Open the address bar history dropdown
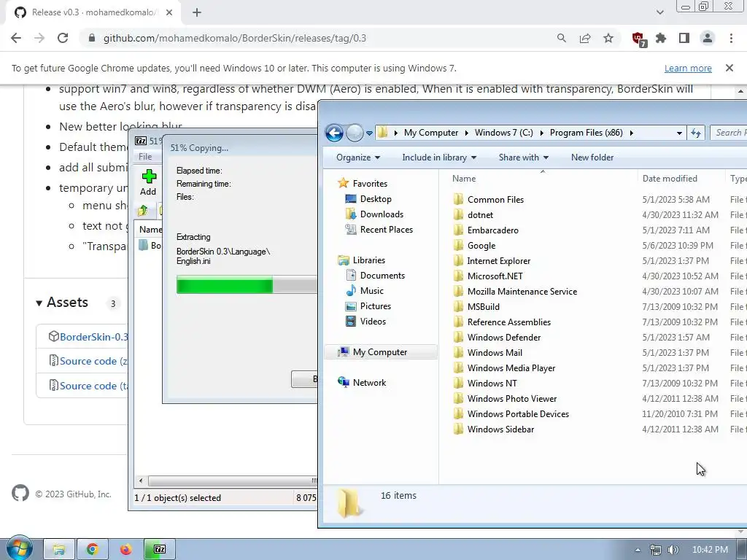The image size is (747, 560). tap(679, 133)
